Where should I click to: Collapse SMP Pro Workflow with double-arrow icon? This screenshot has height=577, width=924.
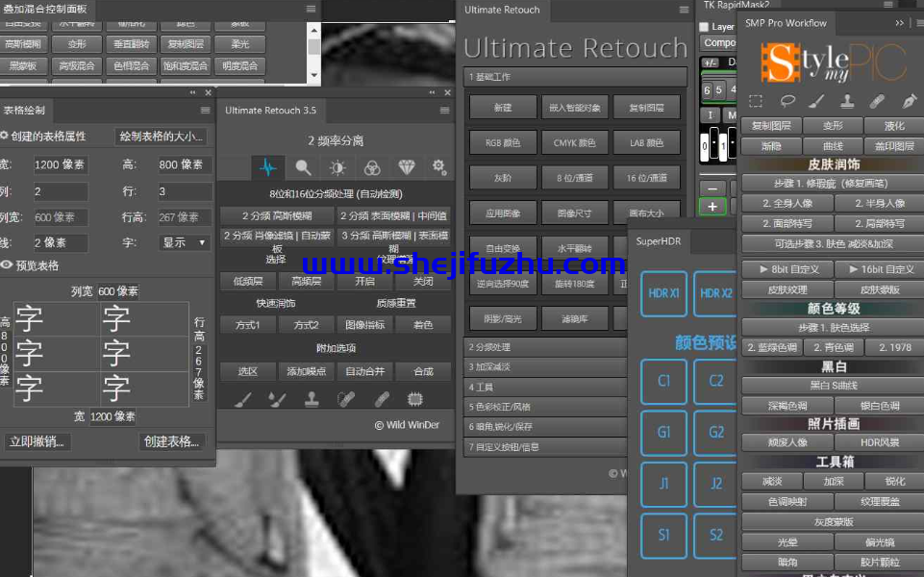pyautogui.click(x=899, y=23)
